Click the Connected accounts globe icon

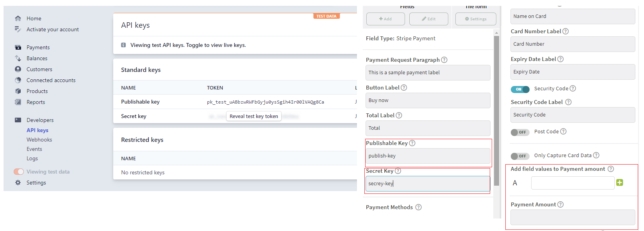(x=18, y=80)
